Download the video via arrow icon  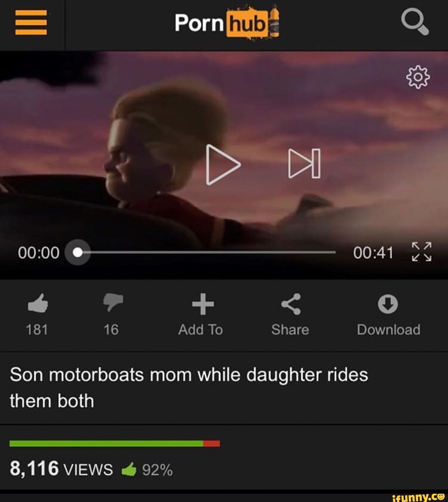(388, 304)
